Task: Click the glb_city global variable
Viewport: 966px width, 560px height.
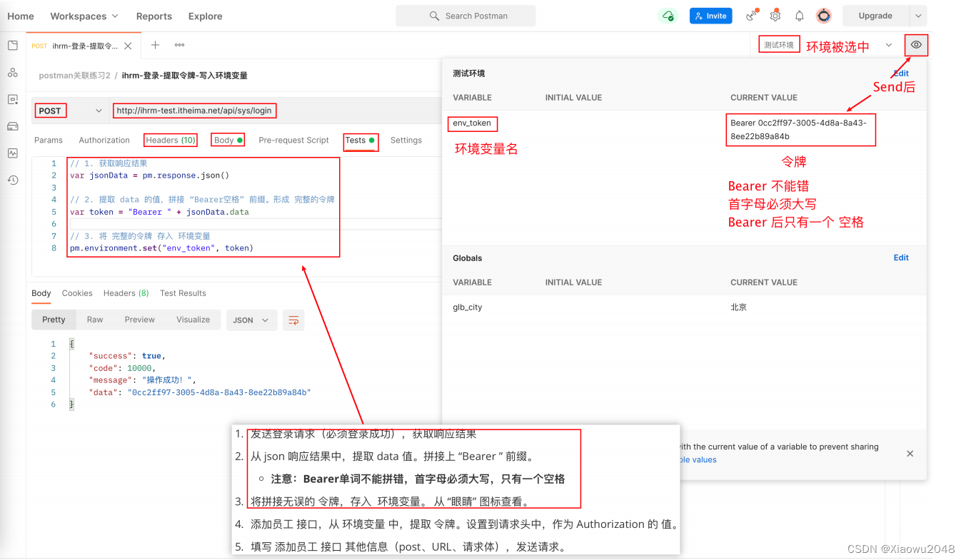Action: click(467, 307)
